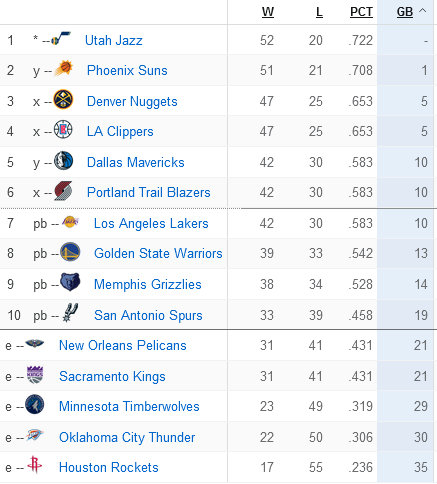Image resolution: width=437 pixels, height=484 pixels.
Task: Click the Dallas Mavericks logo icon
Action: 63,161
